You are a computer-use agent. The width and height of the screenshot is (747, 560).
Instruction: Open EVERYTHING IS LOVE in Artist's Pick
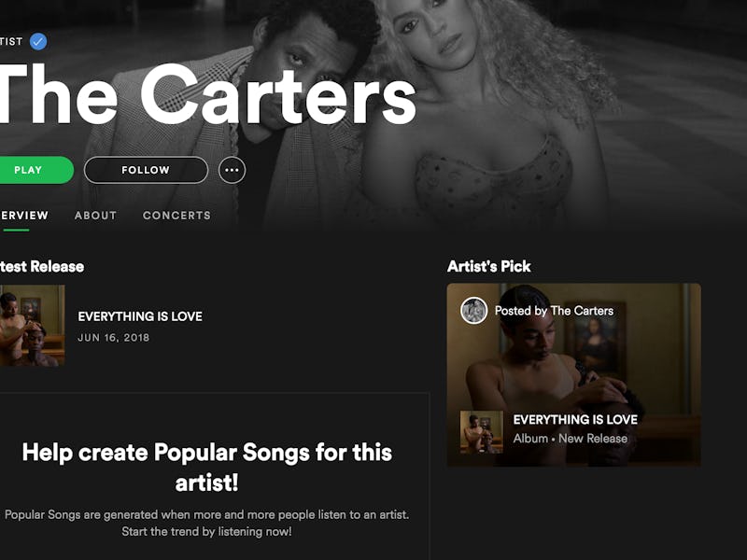click(575, 419)
